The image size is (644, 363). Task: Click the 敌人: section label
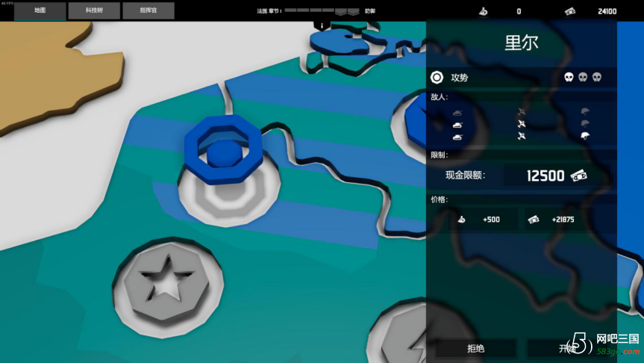439,97
